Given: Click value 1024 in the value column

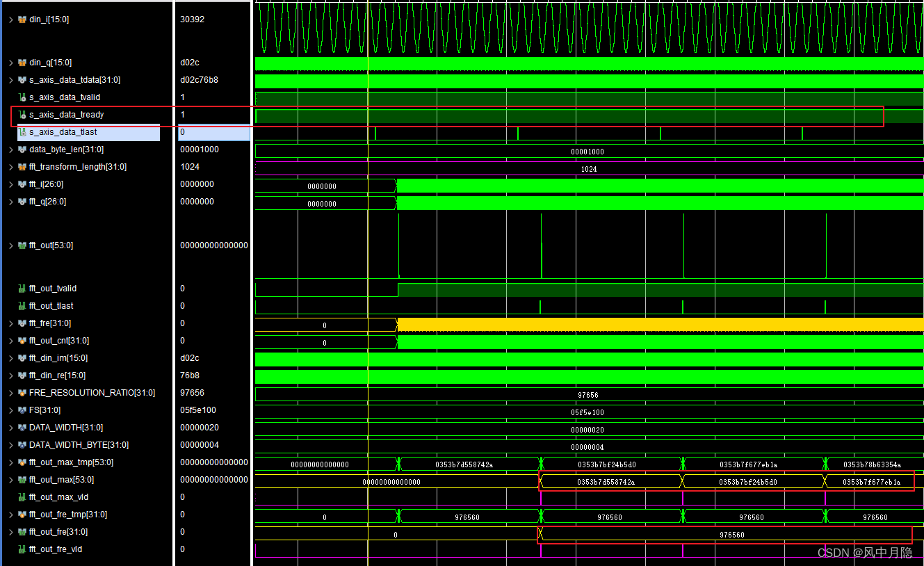Looking at the screenshot, I should (190, 167).
